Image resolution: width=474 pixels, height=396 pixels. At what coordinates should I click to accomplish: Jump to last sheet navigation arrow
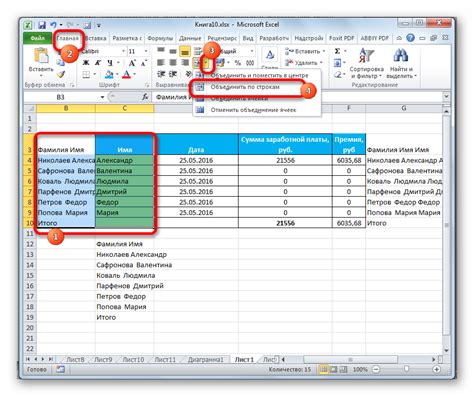pyautogui.click(x=51, y=359)
